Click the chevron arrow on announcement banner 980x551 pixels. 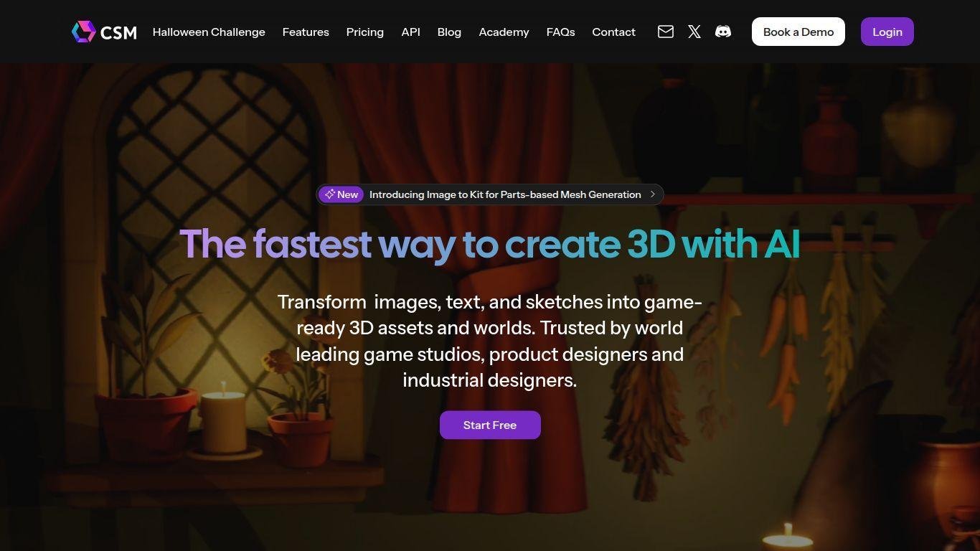[652, 194]
